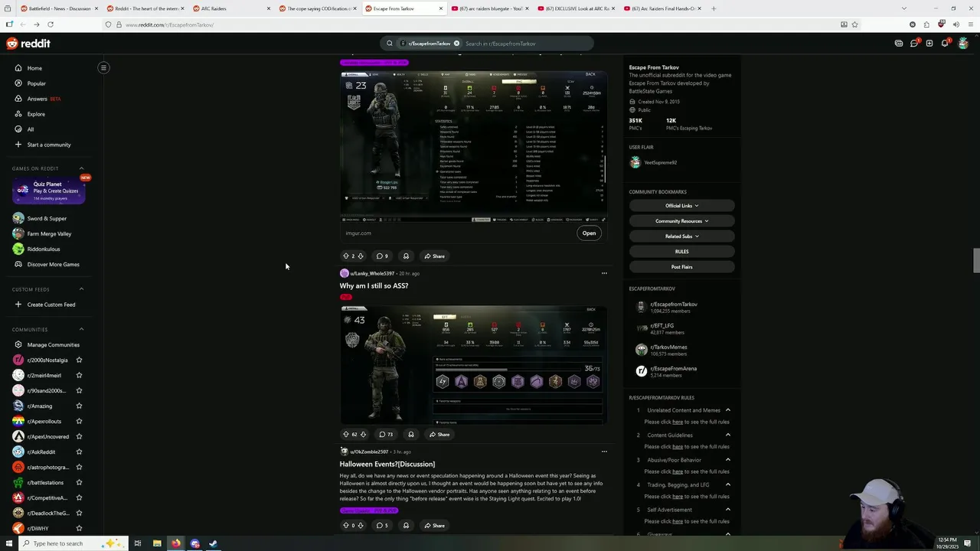Open comments on imgur stats post

[x=383, y=256]
